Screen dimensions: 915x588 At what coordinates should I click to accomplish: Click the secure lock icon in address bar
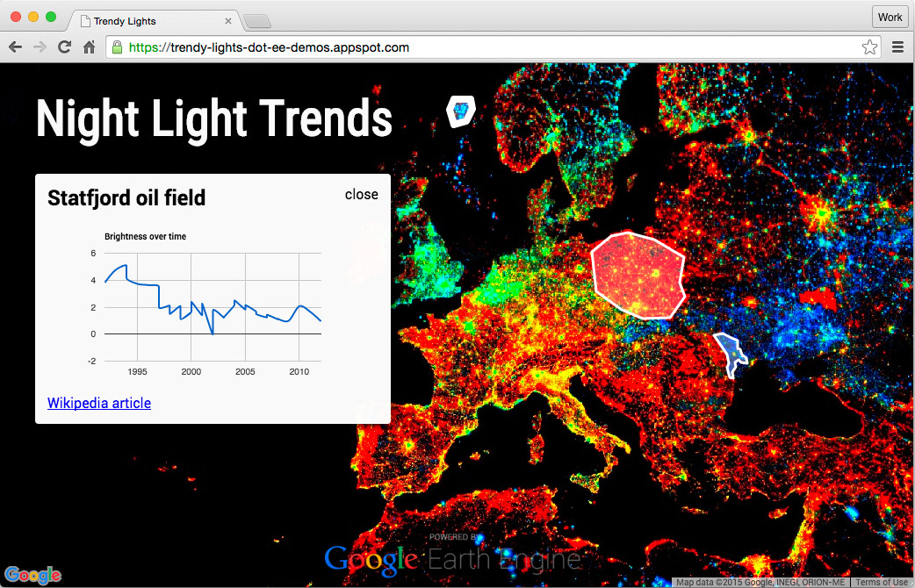pyautogui.click(x=118, y=47)
